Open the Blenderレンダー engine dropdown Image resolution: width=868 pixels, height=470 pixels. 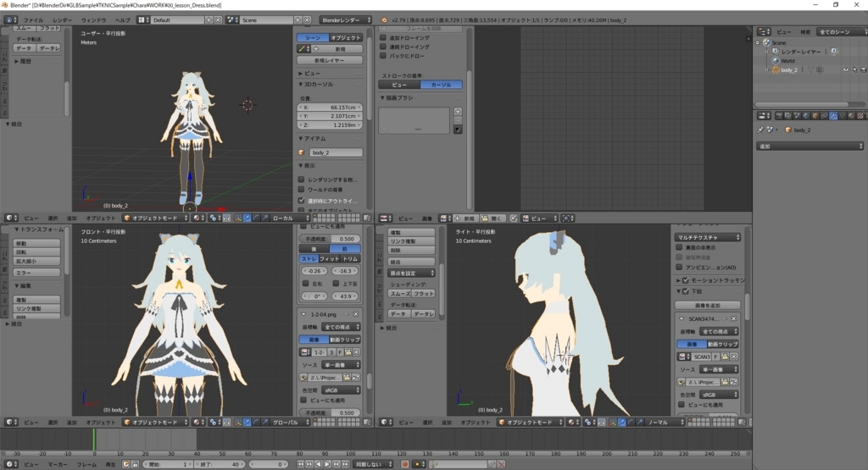click(x=346, y=20)
